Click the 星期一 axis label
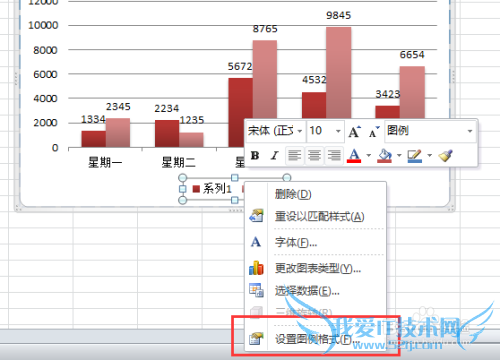Screen dimensions: 500x360 point(105,163)
